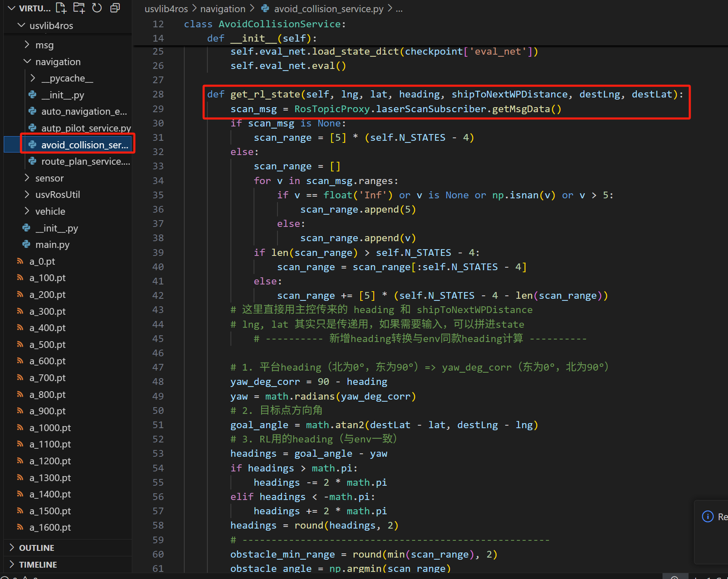728x579 pixels.
Task: Click the Python icon beside main.py
Action: click(x=26, y=245)
